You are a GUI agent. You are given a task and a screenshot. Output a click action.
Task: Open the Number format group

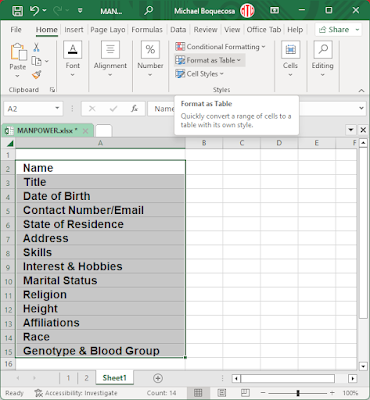pos(150,59)
